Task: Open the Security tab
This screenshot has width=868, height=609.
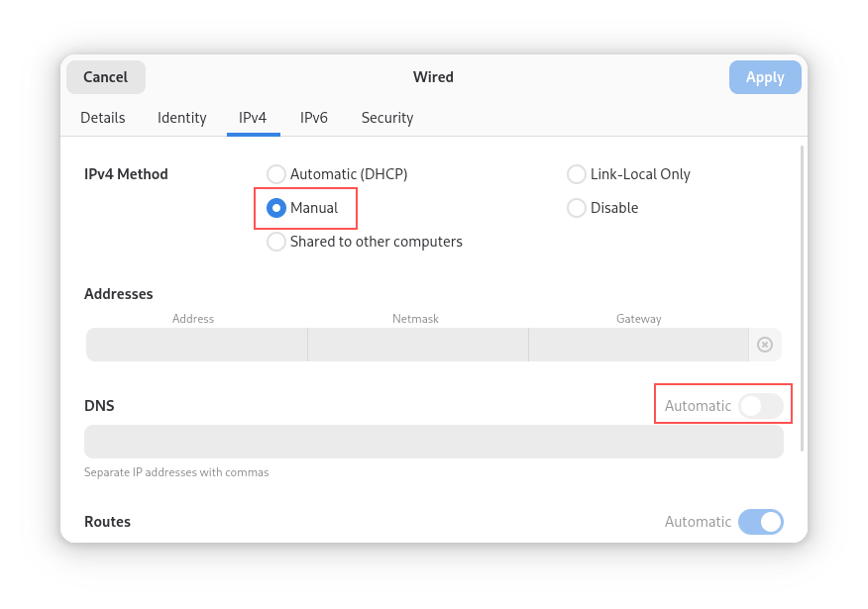Action: click(386, 117)
